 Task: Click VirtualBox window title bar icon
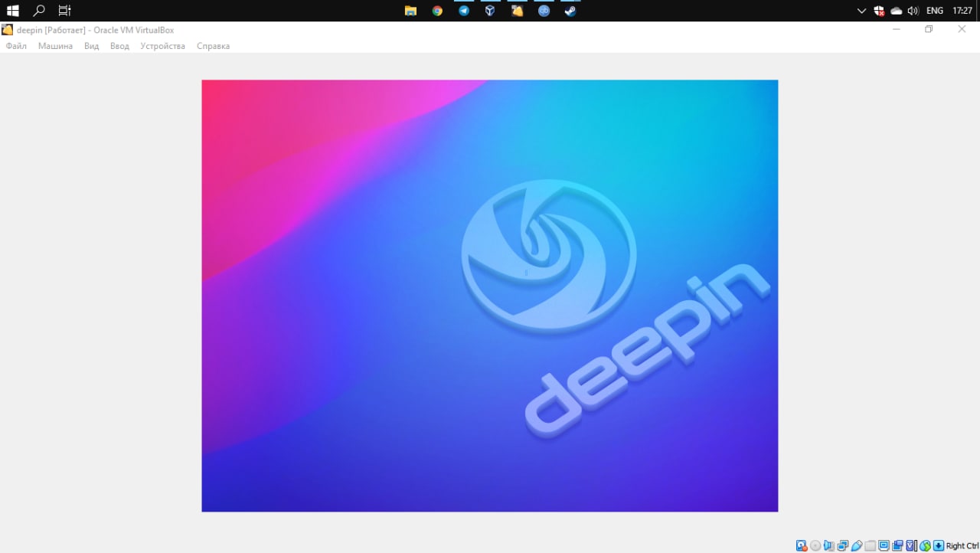coord(8,30)
